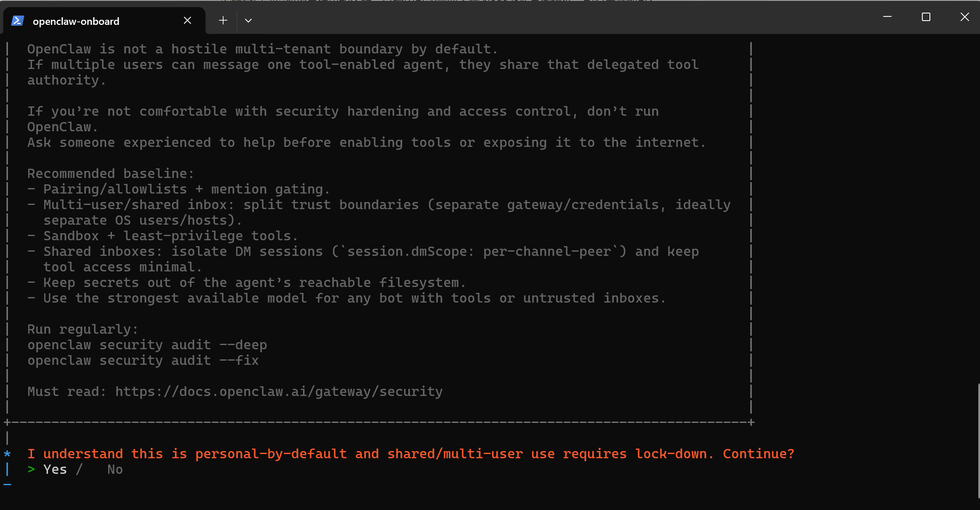Choose the Yes option in the prompt
Image resolution: width=980 pixels, height=510 pixels.
(x=55, y=469)
